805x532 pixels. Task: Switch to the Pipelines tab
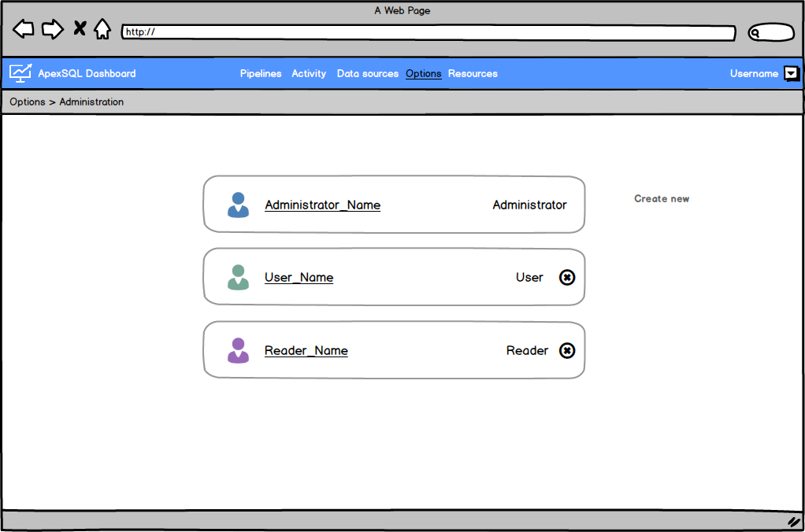[x=261, y=73]
